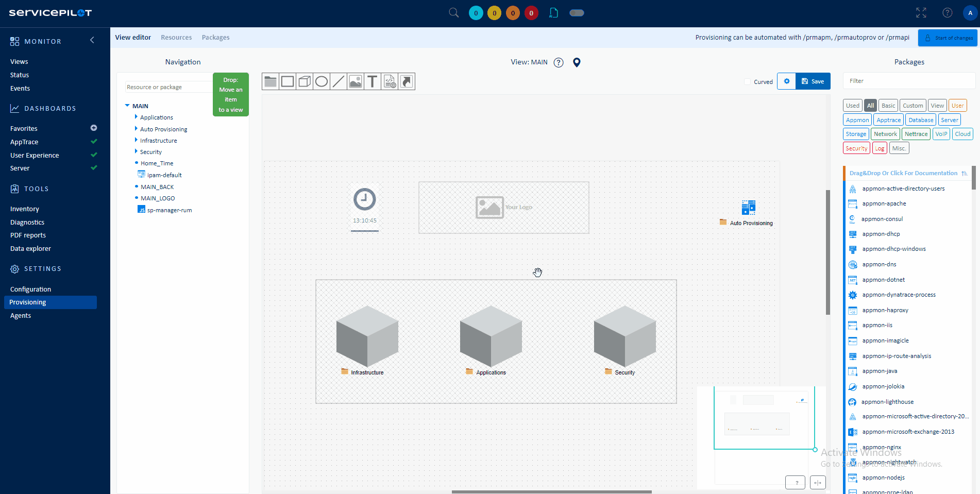Select the arrow link tool
The width and height of the screenshot is (980, 494).
tap(407, 81)
